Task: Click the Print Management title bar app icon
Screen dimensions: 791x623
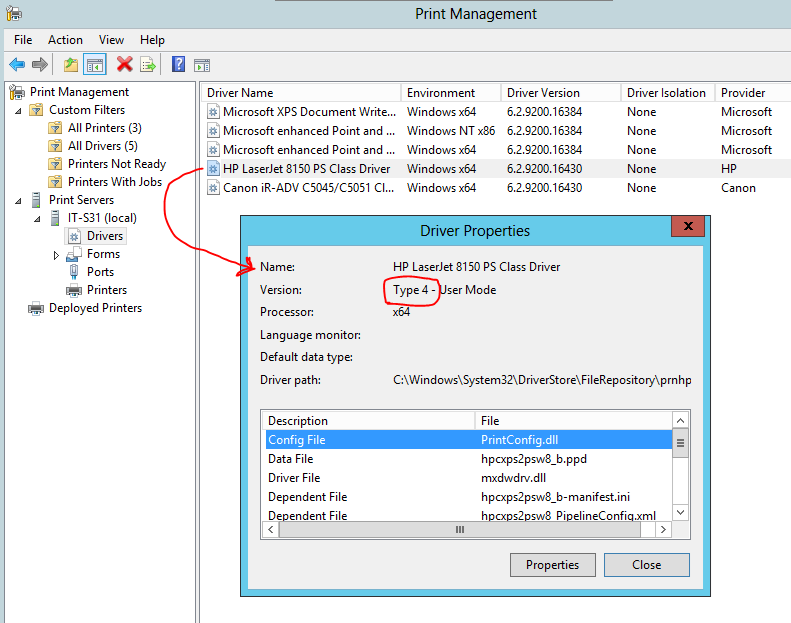Action: pyautogui.click(x=14, y=14)
